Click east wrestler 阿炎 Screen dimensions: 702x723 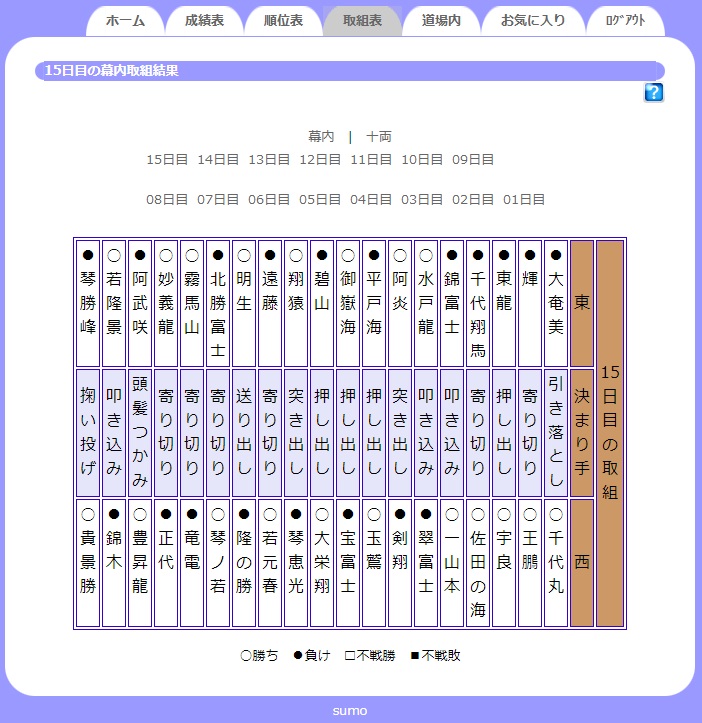click(400, 303)
